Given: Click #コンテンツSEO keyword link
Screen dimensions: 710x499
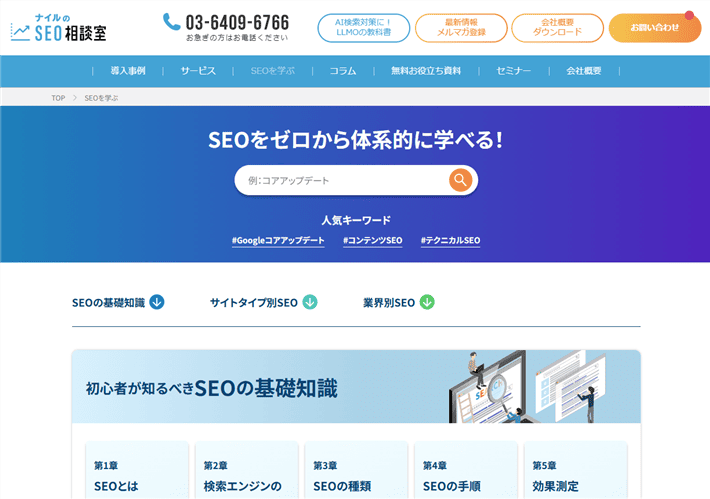Looking at the screenshot, I should click(x=373, y=240).
